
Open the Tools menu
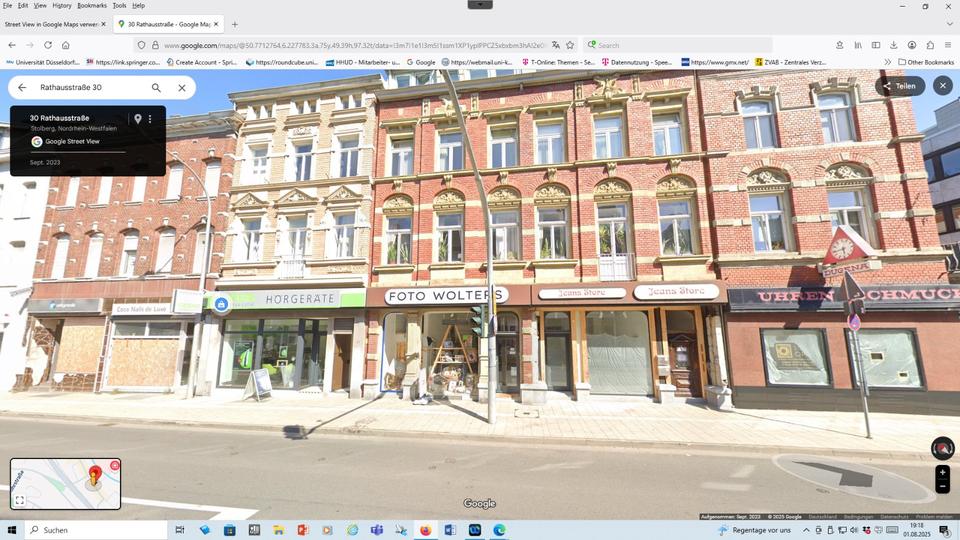(119, 6)
